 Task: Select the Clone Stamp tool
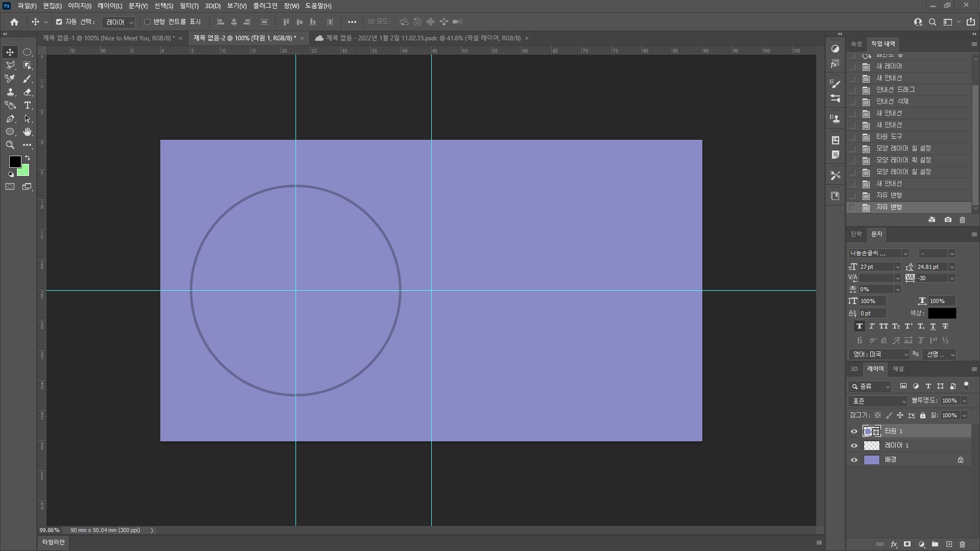pos(10,92)
